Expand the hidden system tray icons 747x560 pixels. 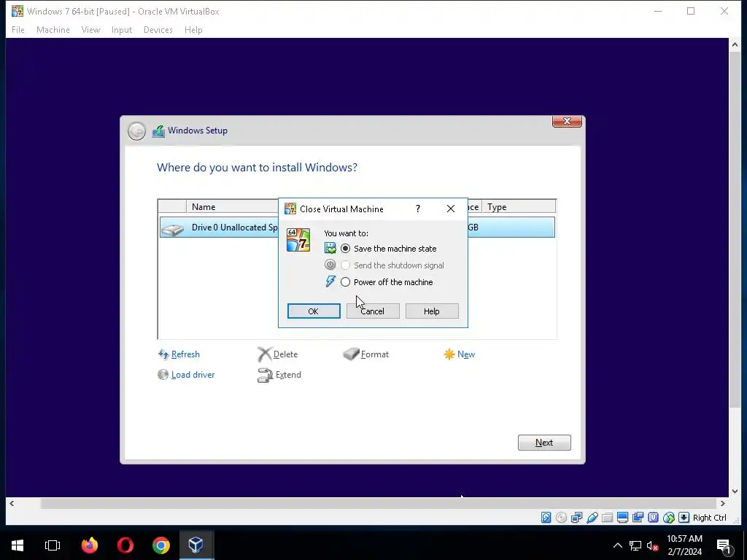[617, 545]
